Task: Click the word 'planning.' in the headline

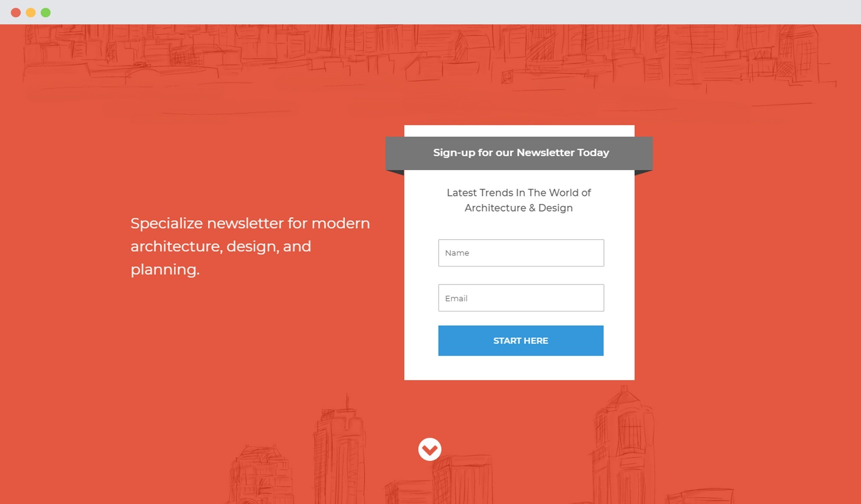Action: [x=165, y=270]
